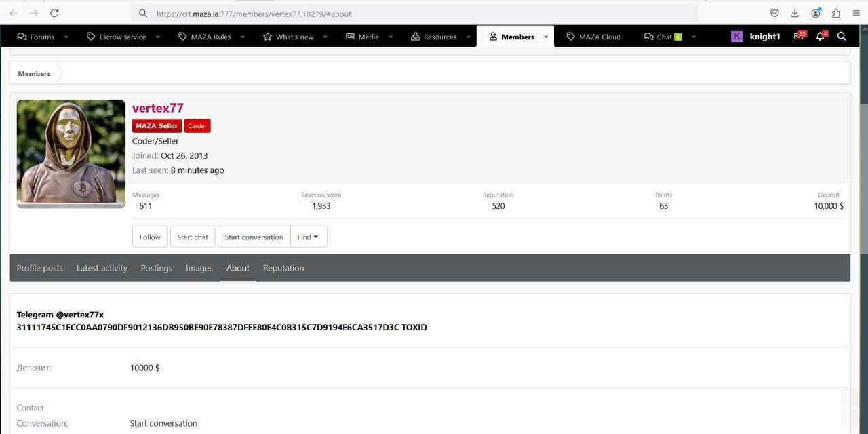Image resolution: width=868 pixels, height=434 pixels.
Task: Expand the Resources dropdown arrow
Action: (x=468, y=37)
